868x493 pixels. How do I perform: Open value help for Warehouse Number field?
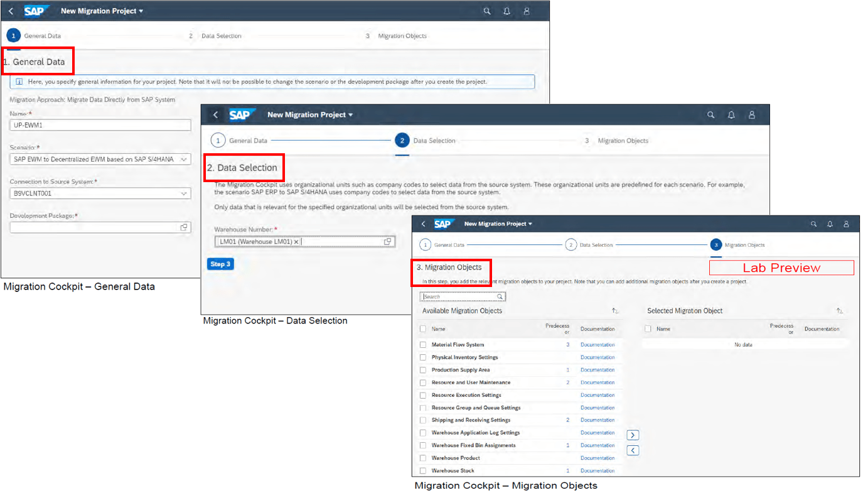tap(388, 242)
